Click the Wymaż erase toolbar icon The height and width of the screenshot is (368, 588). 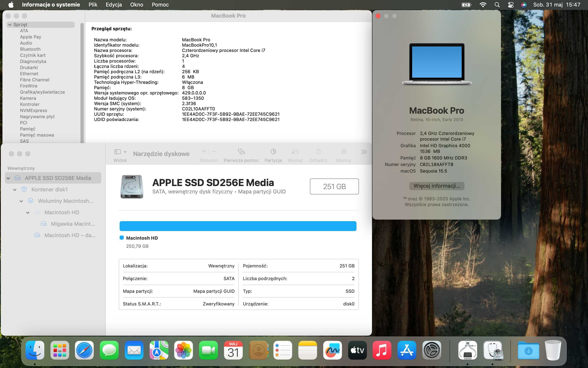295,152
